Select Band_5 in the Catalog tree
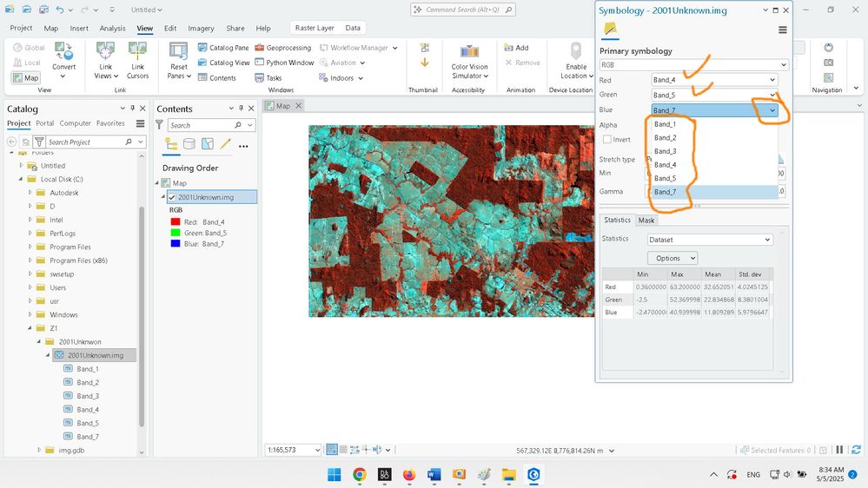The width and height of the screenshot is (868, 488). pos(88,423)
